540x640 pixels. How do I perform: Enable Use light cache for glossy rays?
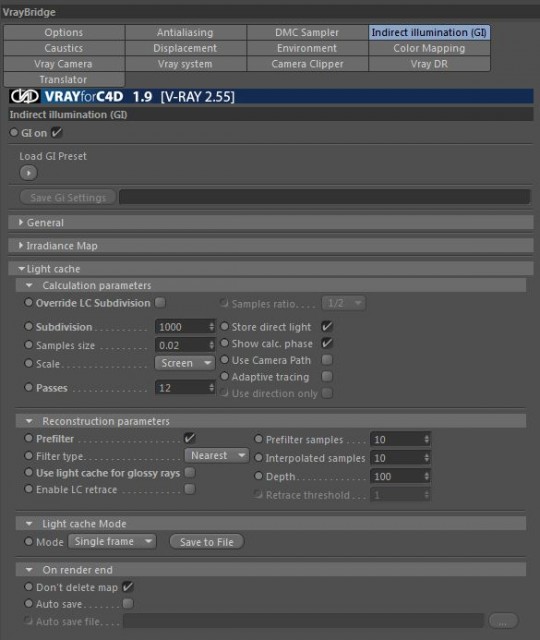(x=190, y=472)
